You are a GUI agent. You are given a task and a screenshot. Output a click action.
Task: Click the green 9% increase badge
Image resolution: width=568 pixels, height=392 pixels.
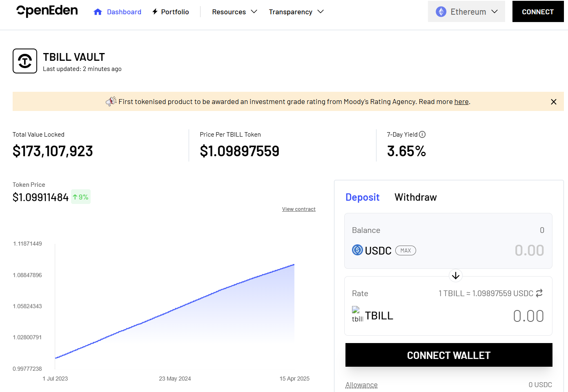tap(81, 197)
